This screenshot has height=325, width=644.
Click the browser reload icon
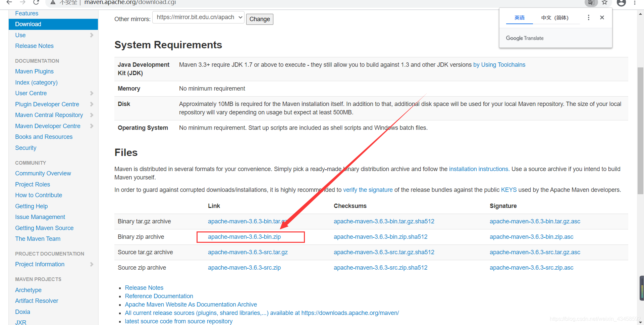pyautogui.click(x=36, y=2)
